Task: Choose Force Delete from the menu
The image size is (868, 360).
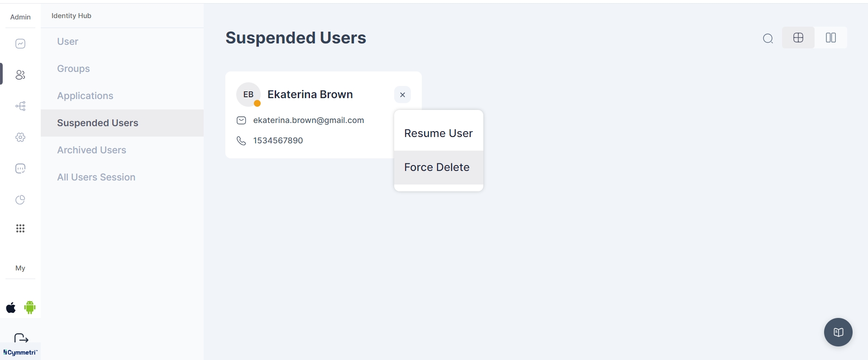Action: point(437,167)
